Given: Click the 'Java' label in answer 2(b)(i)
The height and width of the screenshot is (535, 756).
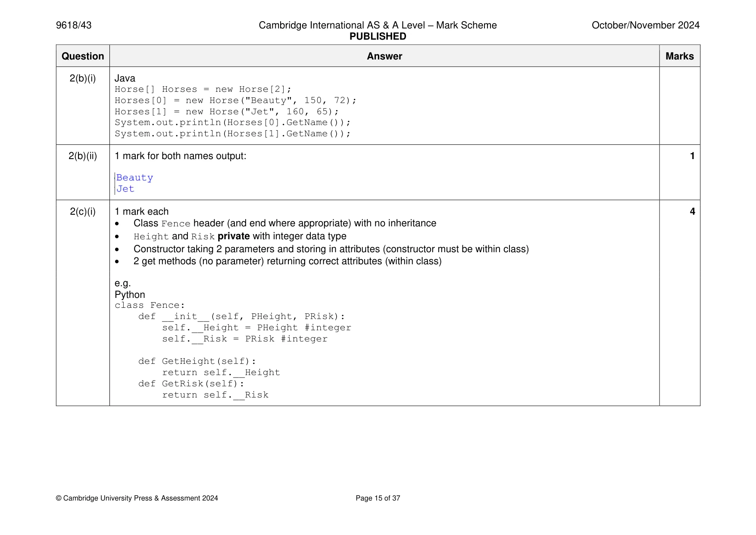Looking at the screenshot, I should pos(125,78).
